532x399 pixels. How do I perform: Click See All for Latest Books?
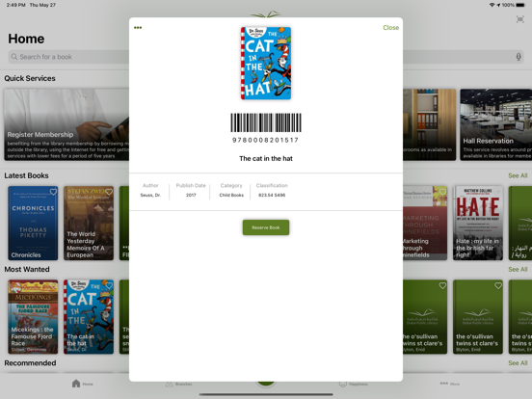coord(518,175)
